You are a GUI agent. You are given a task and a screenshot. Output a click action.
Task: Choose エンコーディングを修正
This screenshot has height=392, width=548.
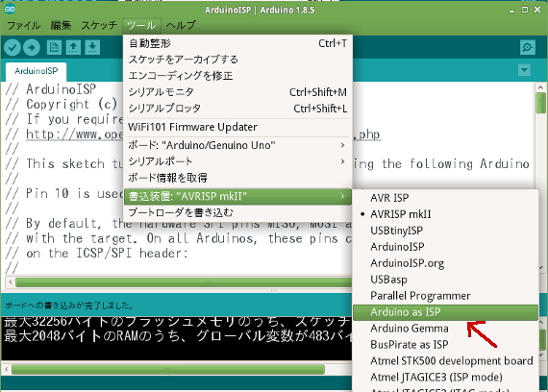click(x=237, y=76)
